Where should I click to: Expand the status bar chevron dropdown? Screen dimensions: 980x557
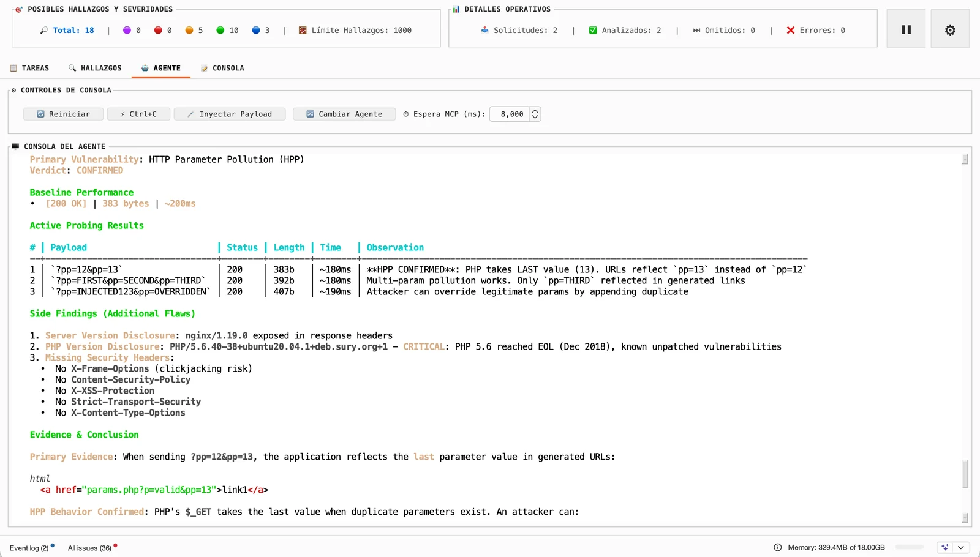960,547
